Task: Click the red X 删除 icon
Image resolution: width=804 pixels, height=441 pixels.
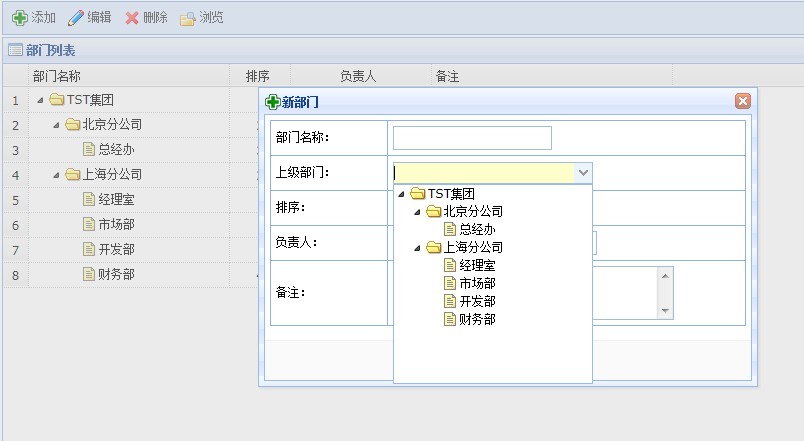Action: (132, 18)
